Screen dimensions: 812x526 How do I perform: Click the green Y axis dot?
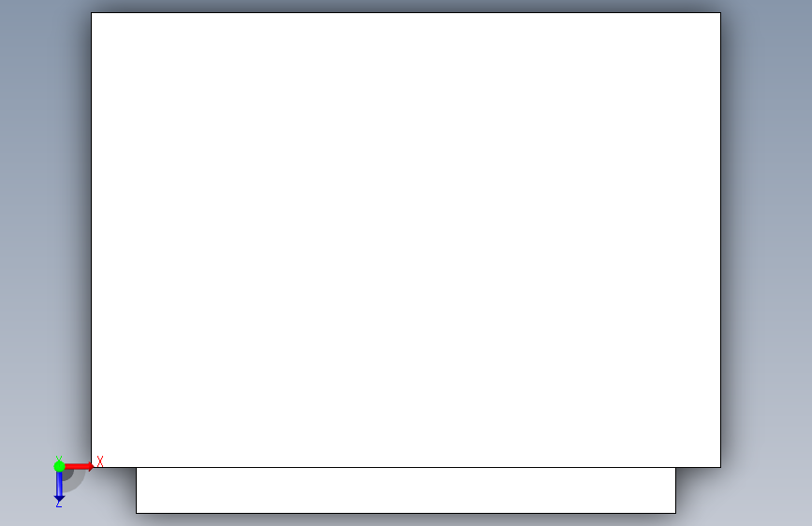click(x=59, y=466)
